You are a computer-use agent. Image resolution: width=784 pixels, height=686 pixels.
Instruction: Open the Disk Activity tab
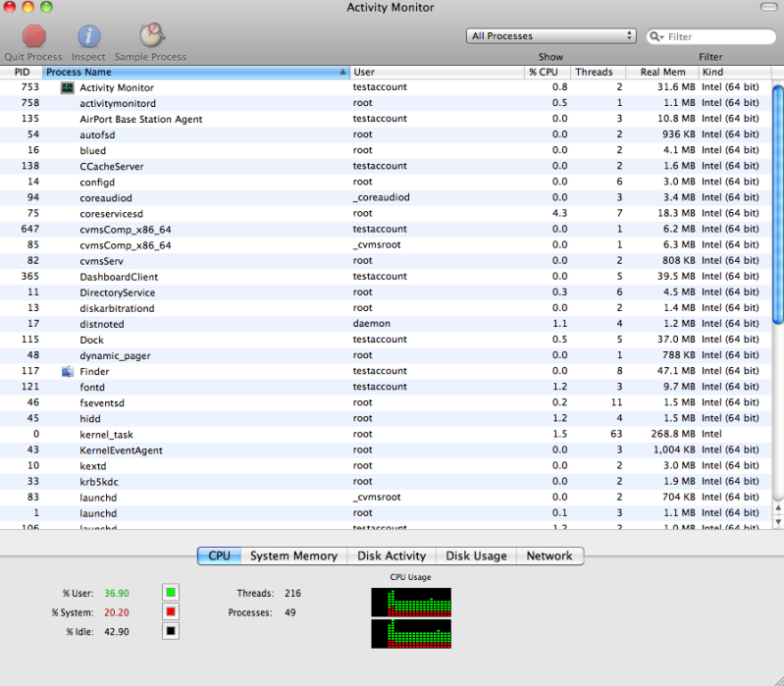pyautogui.click(x=392, y=556)
